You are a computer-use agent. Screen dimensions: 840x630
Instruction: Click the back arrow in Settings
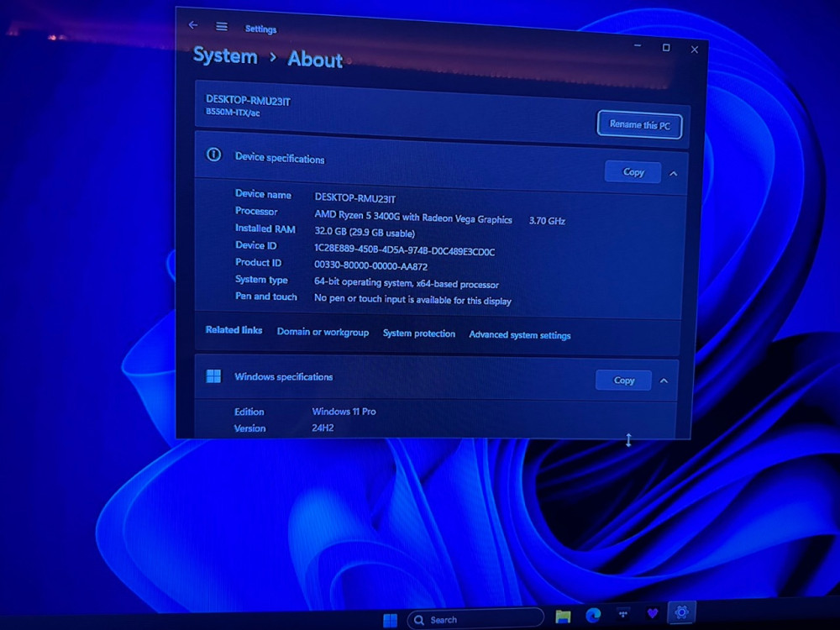pos(193,25)
